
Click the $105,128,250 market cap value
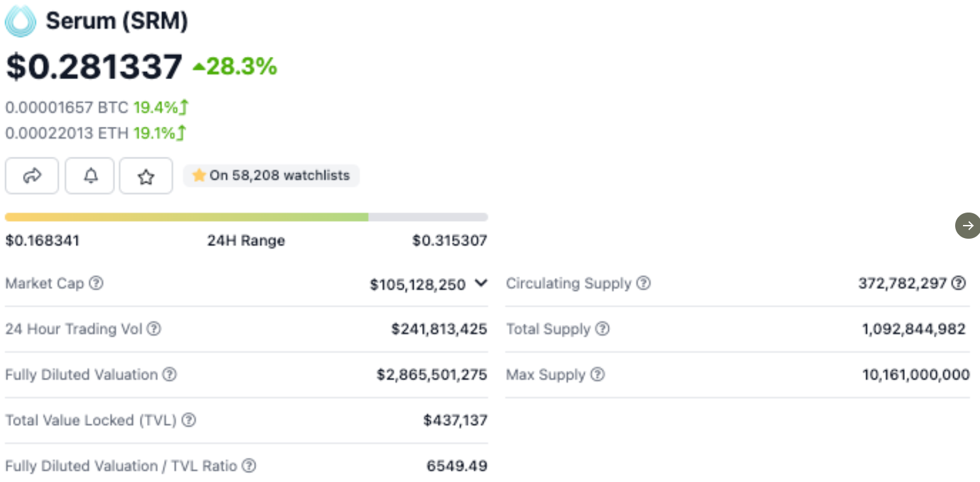[x=417, y=284]
